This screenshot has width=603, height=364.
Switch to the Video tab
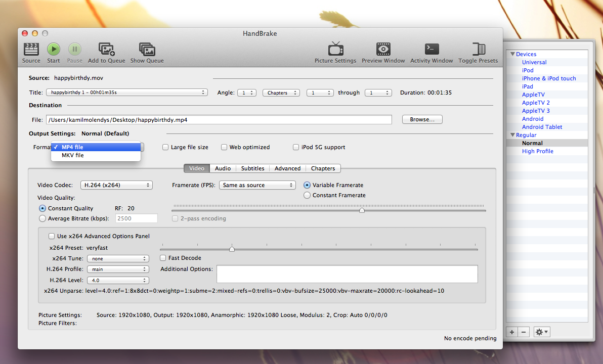click(x=196, y=168)
